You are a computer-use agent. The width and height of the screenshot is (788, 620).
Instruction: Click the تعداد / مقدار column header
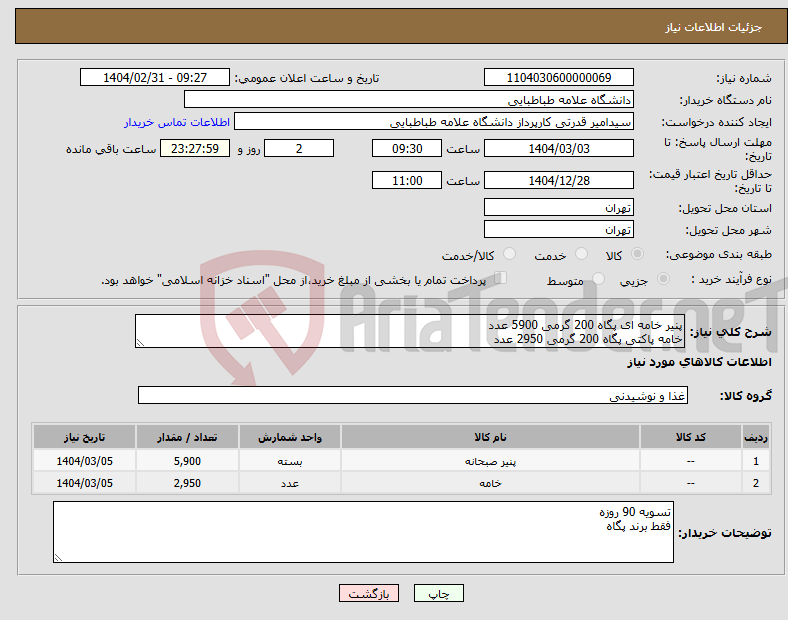[187, 437]
